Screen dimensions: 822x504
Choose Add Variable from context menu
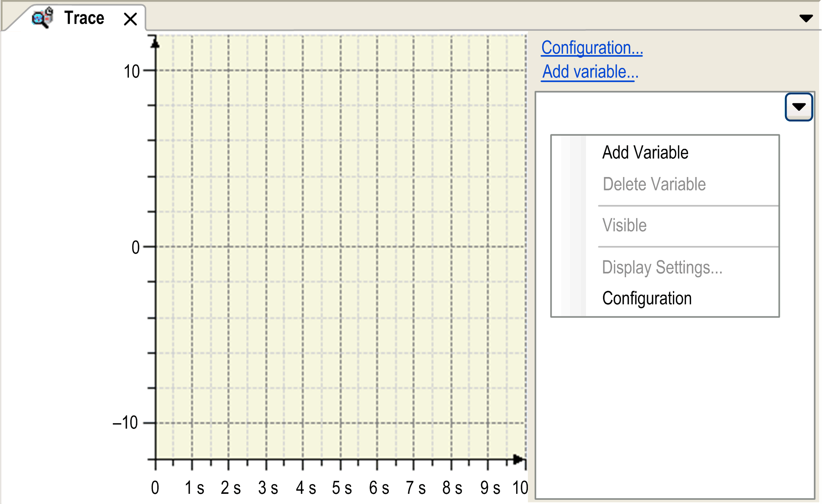[x=645, y=153]
